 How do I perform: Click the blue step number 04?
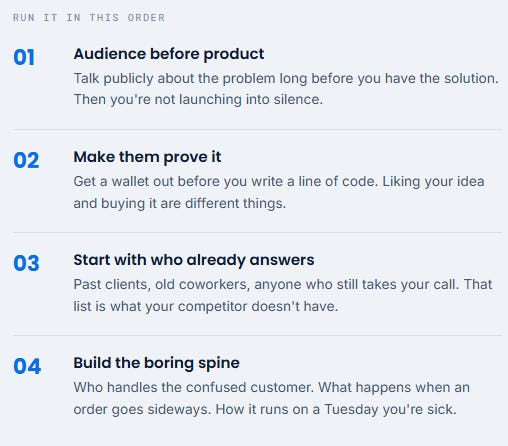pyautogui.click(x=27, y=366)
